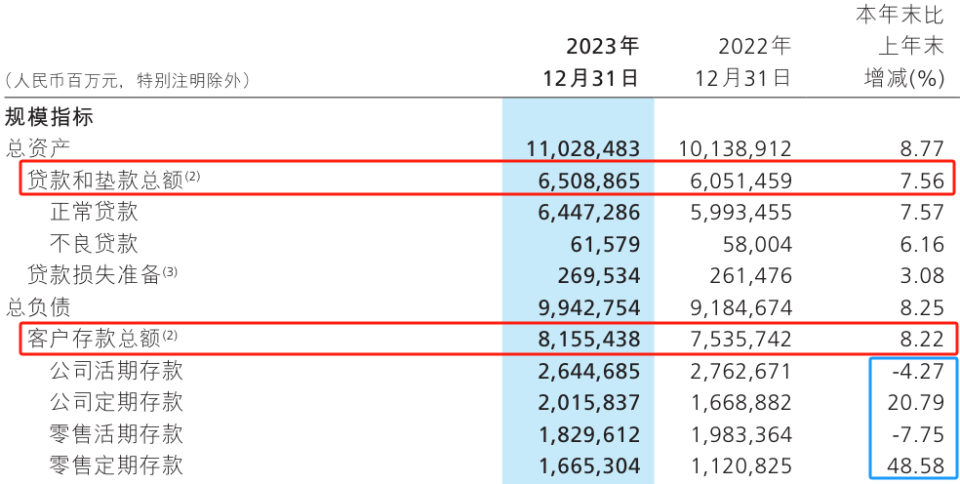The height and width of the screenshot is (484, 960).
Task: Click the total assets value 11,028,483
Action: tap(583, 149)
